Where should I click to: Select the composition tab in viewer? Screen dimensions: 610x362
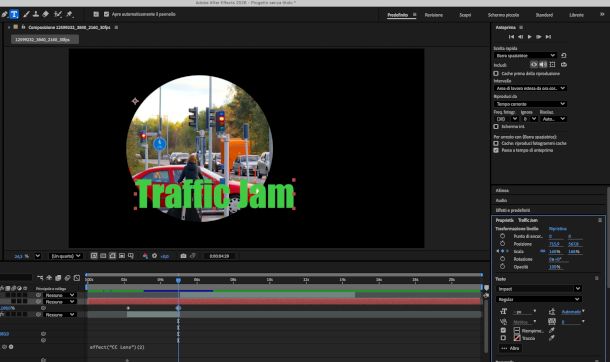44,40
